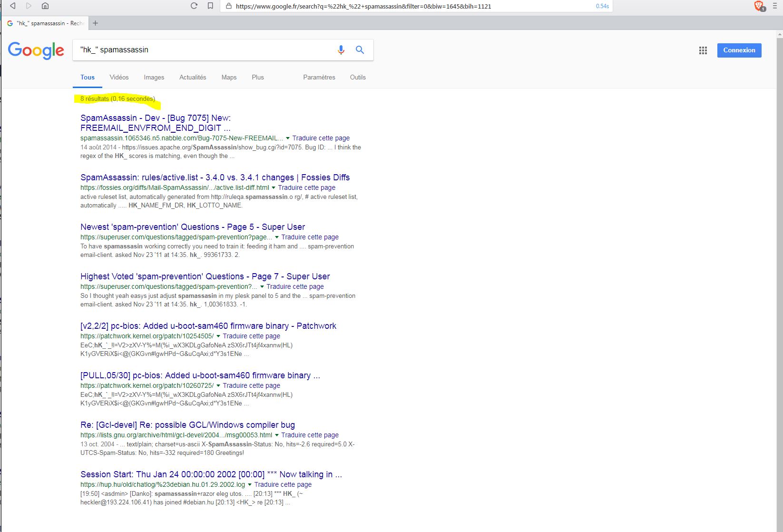Click Traduire cette page for lists.gnu.org result
Viewport: 783px width, 532px height.
click(310, 435)
